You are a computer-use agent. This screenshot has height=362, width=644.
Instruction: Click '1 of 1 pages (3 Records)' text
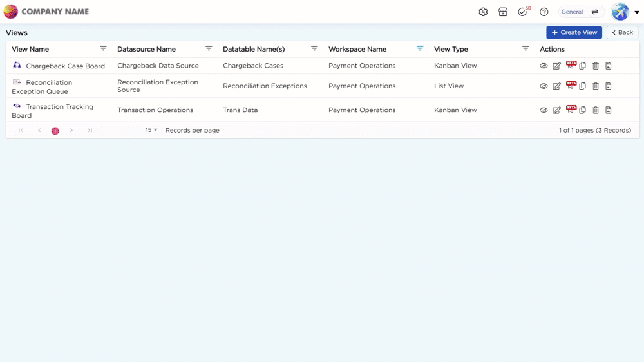(x=594, y=130)
